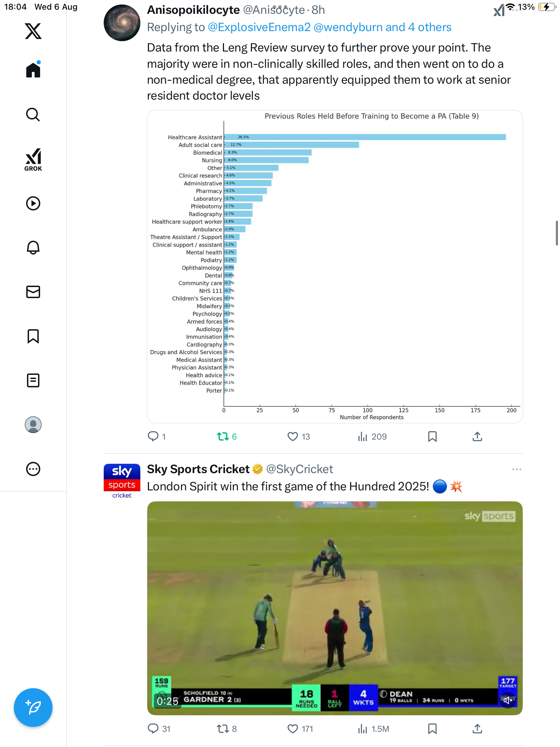Click the page scrollbar handle
The height and width of the screenshot is (747, 560).
point(557,233)
